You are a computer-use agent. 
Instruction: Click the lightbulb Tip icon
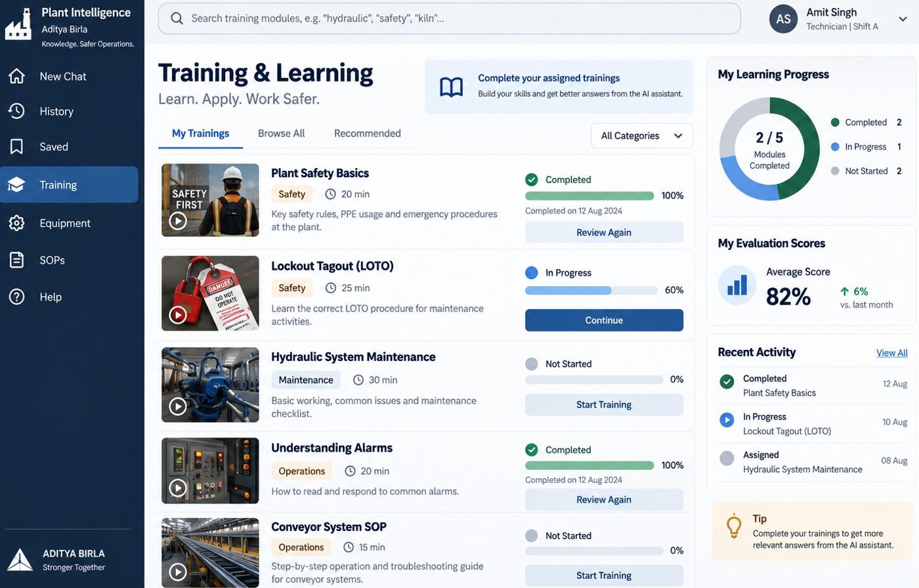click(x=734, y=526)
